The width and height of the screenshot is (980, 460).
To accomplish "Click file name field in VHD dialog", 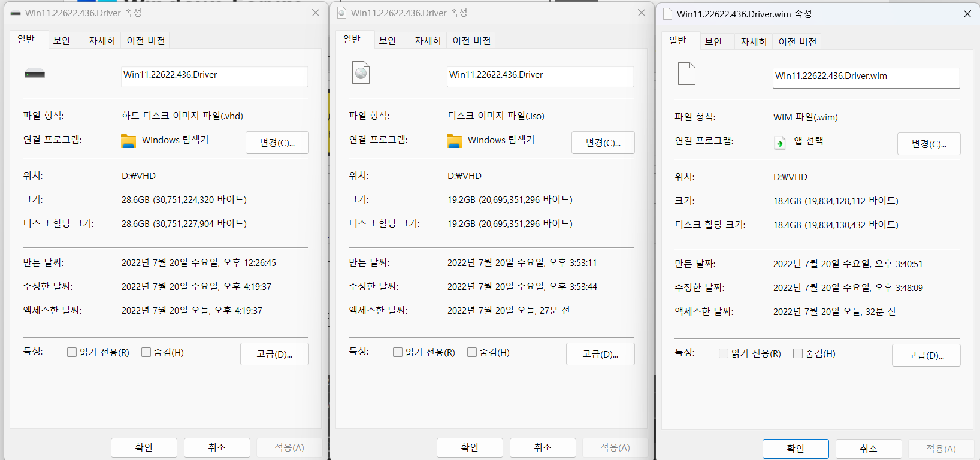I will click(214, 76).
